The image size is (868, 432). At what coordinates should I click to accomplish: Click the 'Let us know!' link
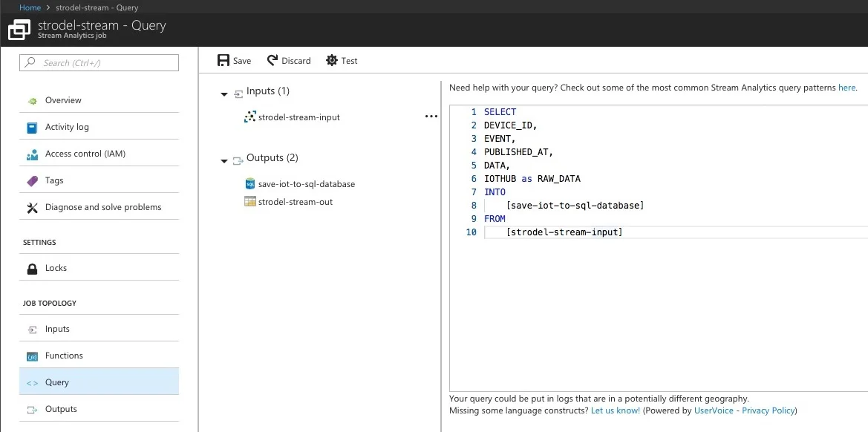[x=616, y=410]
